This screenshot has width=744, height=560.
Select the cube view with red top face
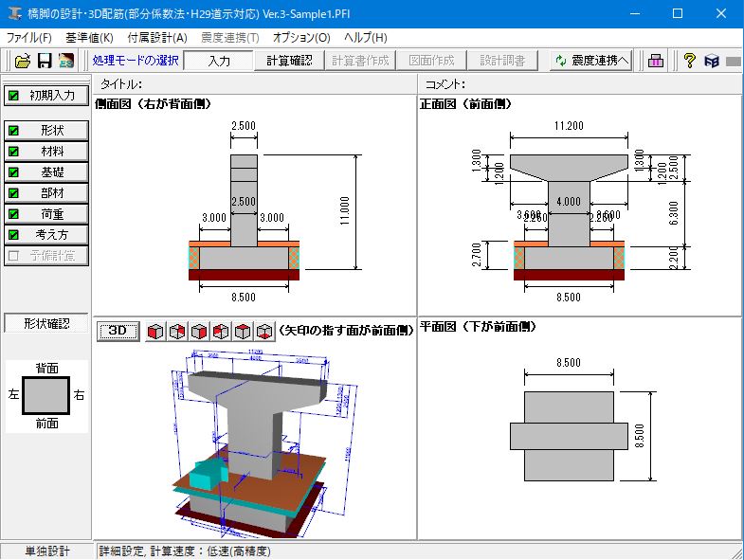[x=243, y=332]
